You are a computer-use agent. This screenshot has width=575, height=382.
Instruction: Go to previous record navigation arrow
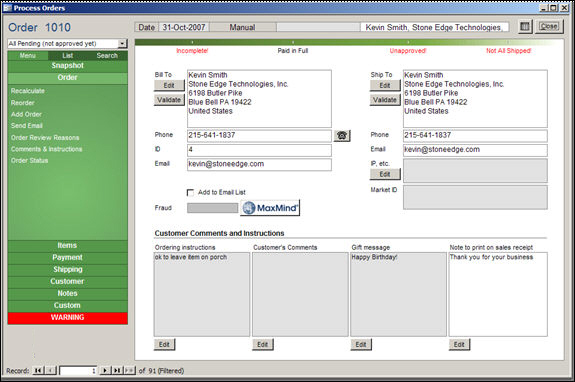coord(51,370)
